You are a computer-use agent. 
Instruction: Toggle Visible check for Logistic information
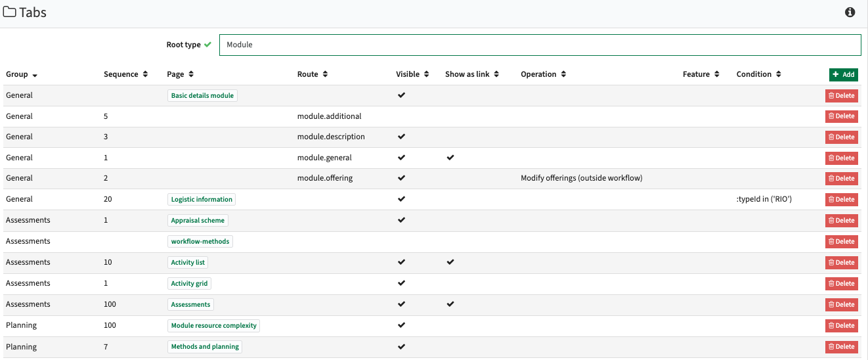401,198
